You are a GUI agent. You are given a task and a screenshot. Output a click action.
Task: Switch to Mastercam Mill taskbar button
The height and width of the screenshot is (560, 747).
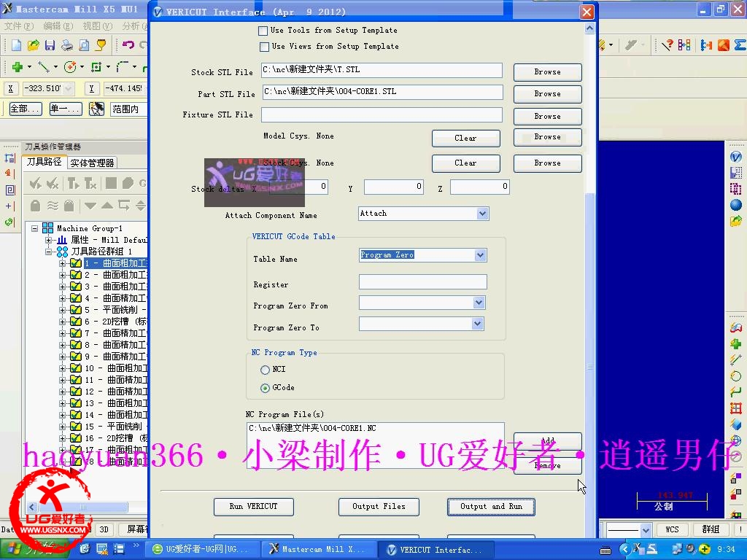[x=318, y=550]
